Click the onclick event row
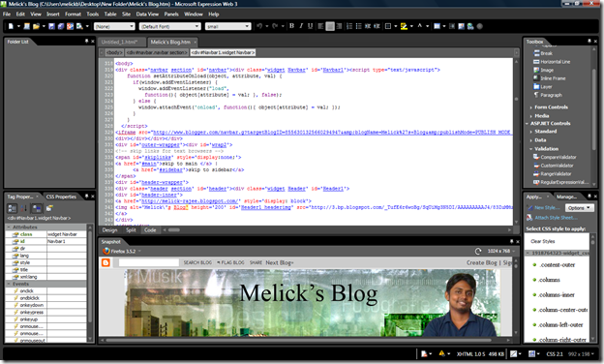The width and height of the screenshot is (604, 364). [45, 291]
